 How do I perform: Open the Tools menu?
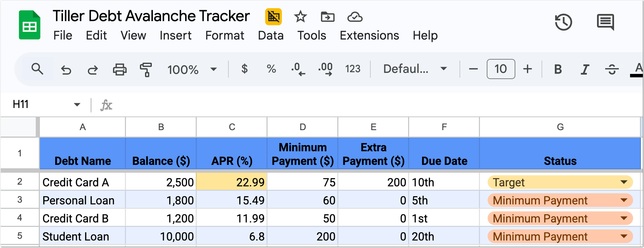point(312,35)
